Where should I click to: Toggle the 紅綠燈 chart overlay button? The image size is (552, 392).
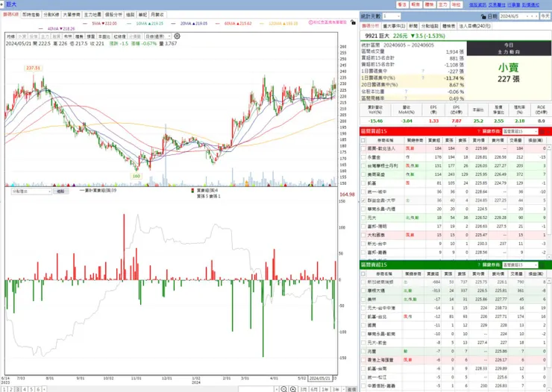pyautogui.click(x=119, y=37)
